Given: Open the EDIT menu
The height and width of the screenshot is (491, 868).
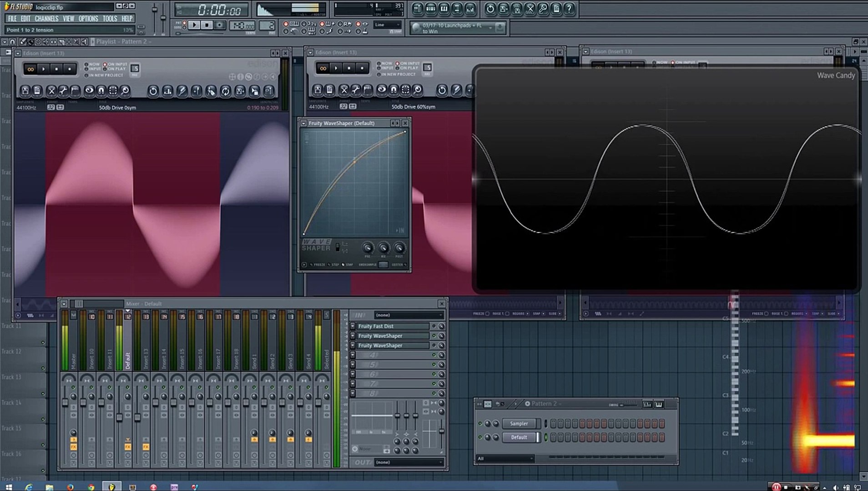Looking at the screenshot, I should click(x=25, y=19).
